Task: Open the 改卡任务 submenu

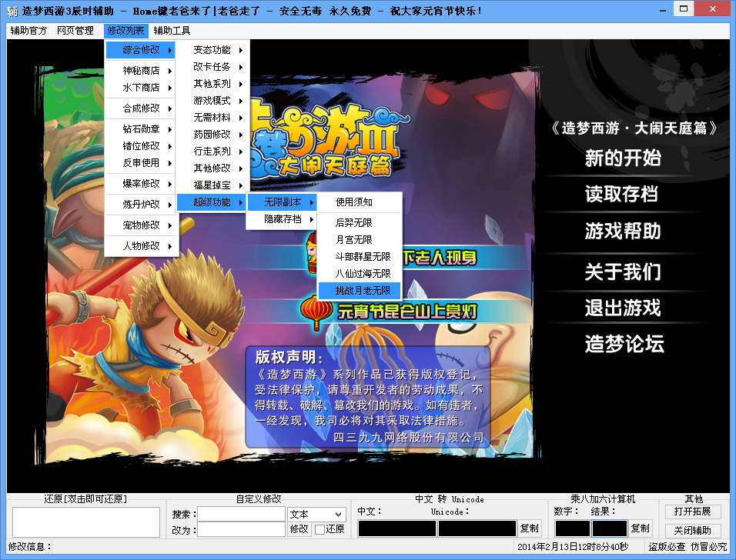Action: pos(212,67)
